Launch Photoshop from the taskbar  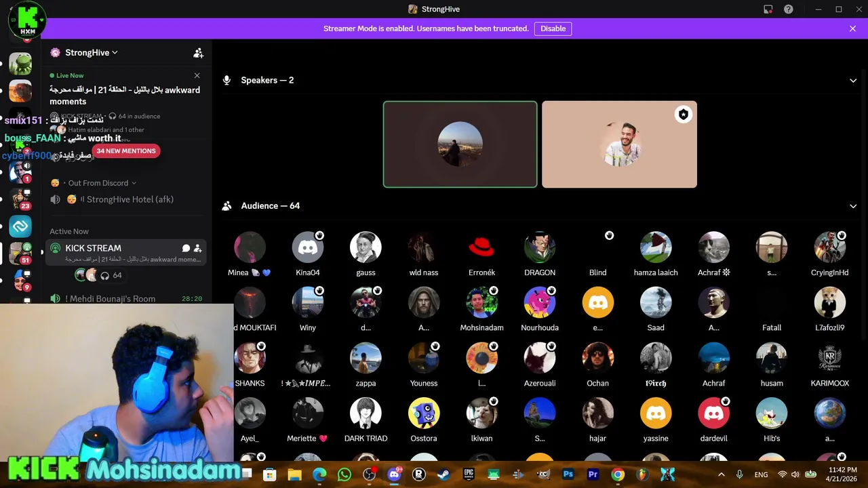pyautogui.click(x=568, y=474)
